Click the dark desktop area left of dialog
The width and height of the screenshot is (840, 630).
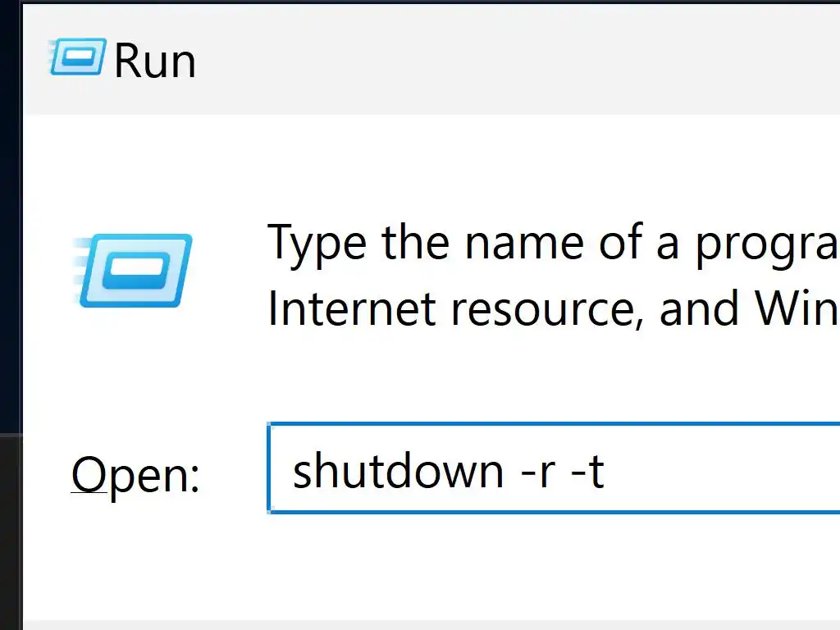11,214
